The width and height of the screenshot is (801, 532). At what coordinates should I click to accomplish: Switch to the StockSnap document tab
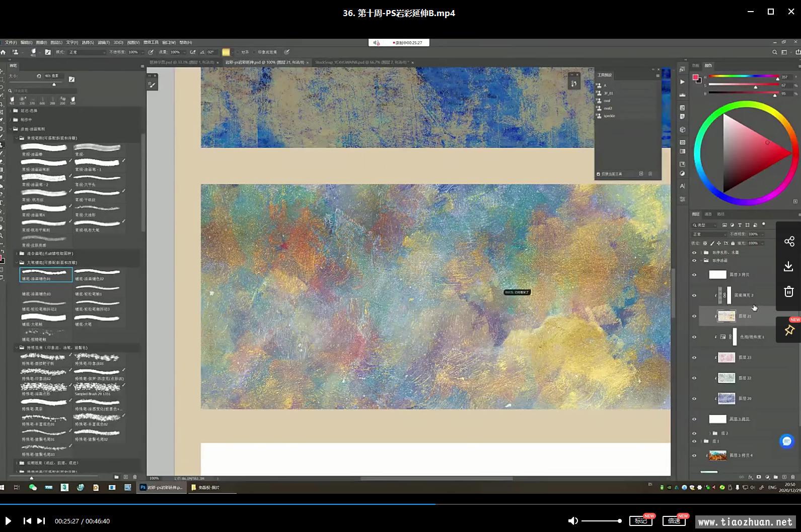coord(360,62)
